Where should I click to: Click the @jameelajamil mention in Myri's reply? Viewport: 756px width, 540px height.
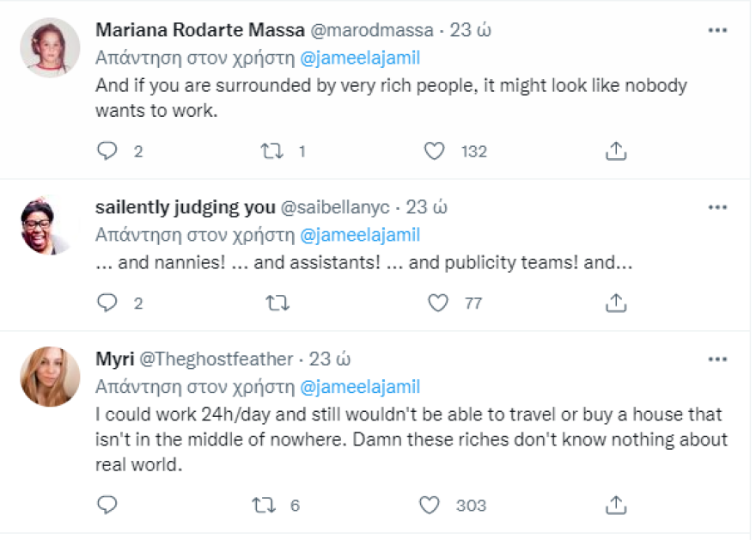(x=360, y=386)
